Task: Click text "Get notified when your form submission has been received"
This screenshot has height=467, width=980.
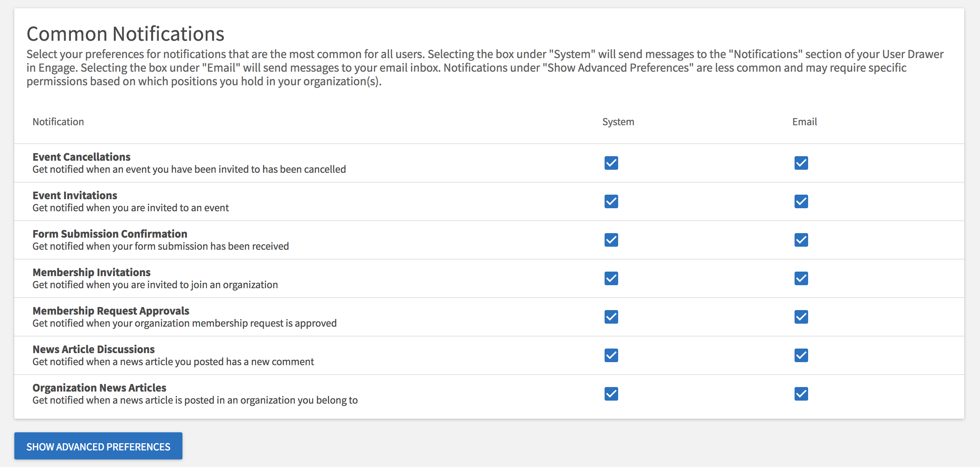Action: pos(161,246)
